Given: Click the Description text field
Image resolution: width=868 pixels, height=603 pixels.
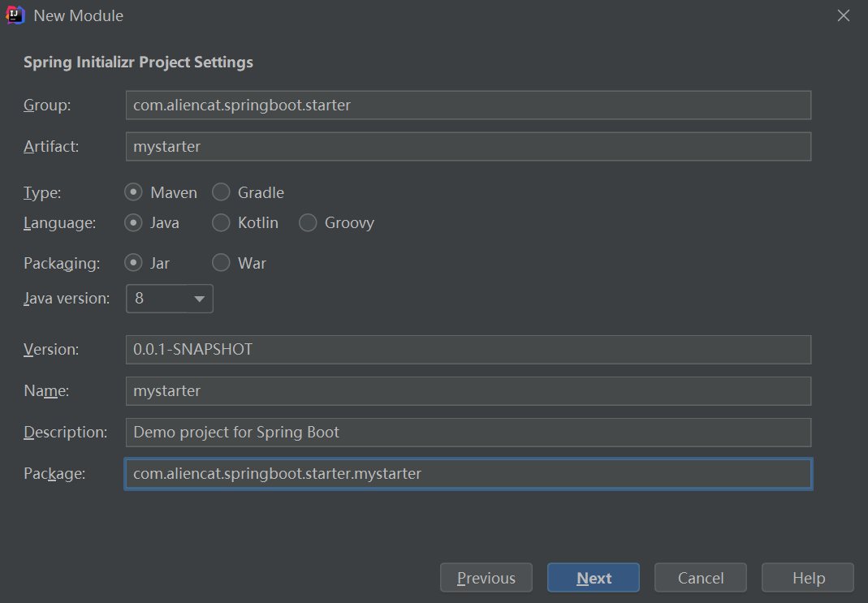Looking at the screenshot, I should (x=469, y=432).
